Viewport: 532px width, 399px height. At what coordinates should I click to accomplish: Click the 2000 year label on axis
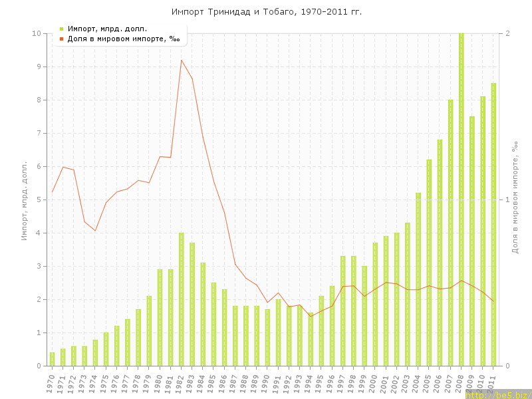click(374, 383)
